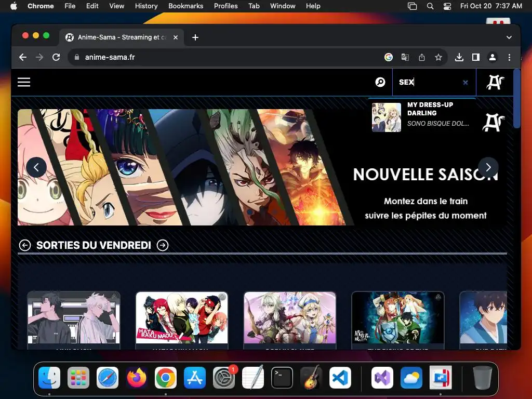532x399 pixels.
Task: Open Trash in the Dock
Action: click(x=483, y=377)
